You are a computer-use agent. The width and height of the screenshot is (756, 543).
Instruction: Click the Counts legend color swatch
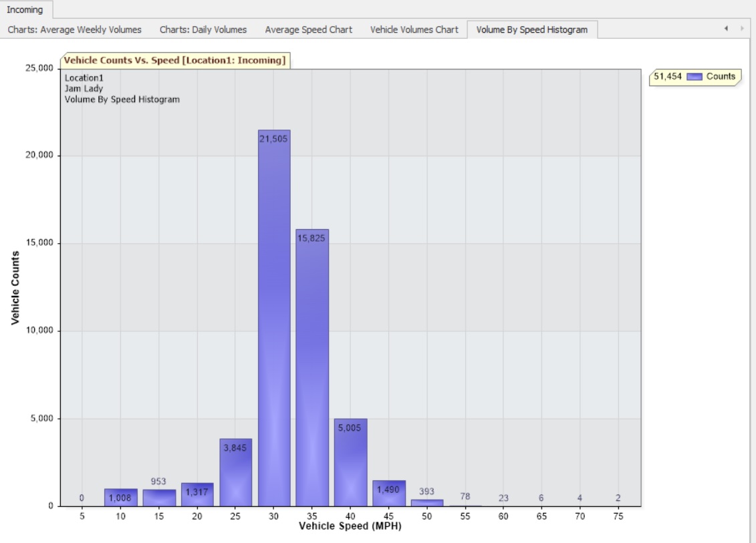[695, 77]
